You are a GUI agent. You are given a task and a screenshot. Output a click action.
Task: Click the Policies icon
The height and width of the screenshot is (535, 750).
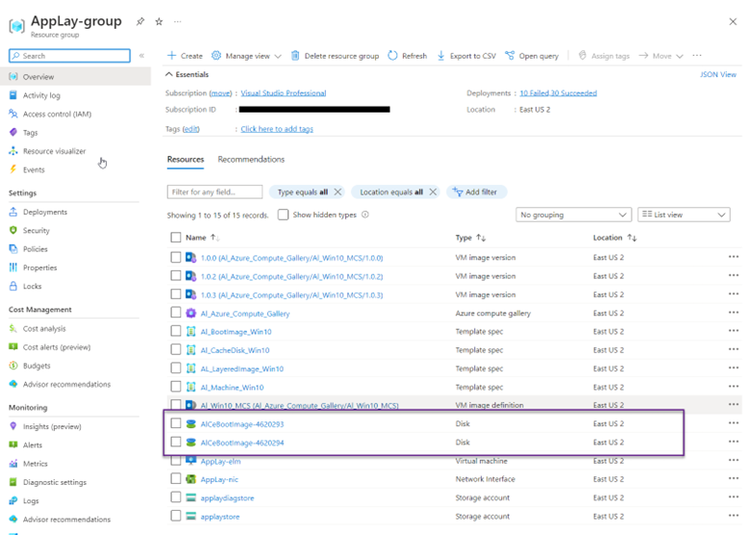point(13,249)
